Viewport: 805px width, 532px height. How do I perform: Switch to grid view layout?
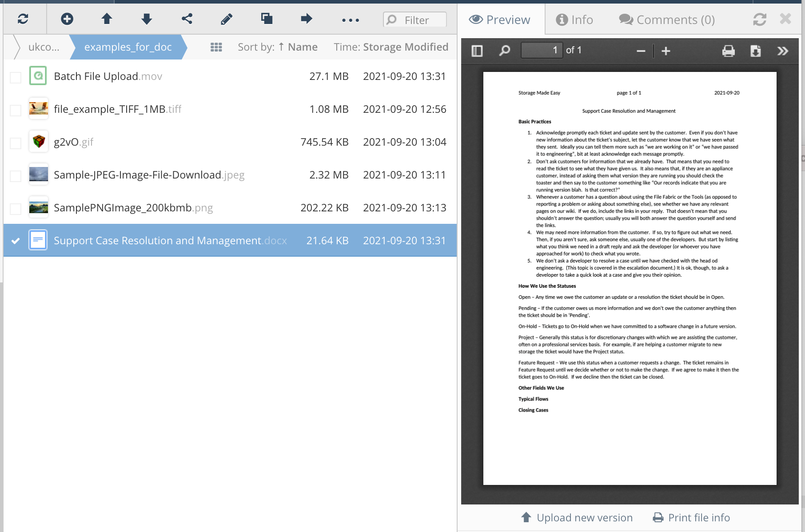coord(216,47)
